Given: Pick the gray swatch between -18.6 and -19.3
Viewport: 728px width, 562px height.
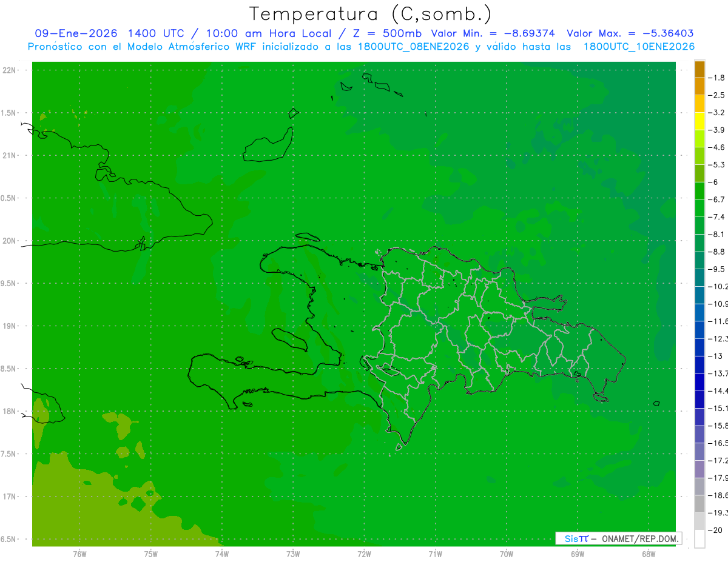Looking at the screenshot, I should coord(699,504).
